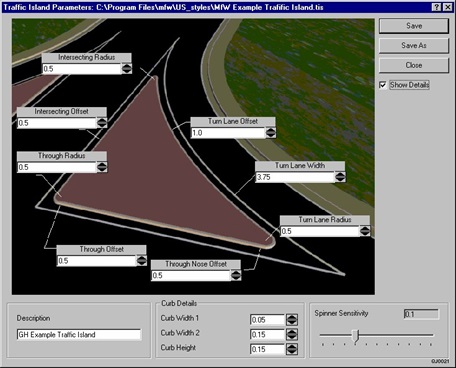Click the Spinner Sensitivity slider handle
Image resolution: width=456 pixels, height=368 pixels.
tap(356, 336)
